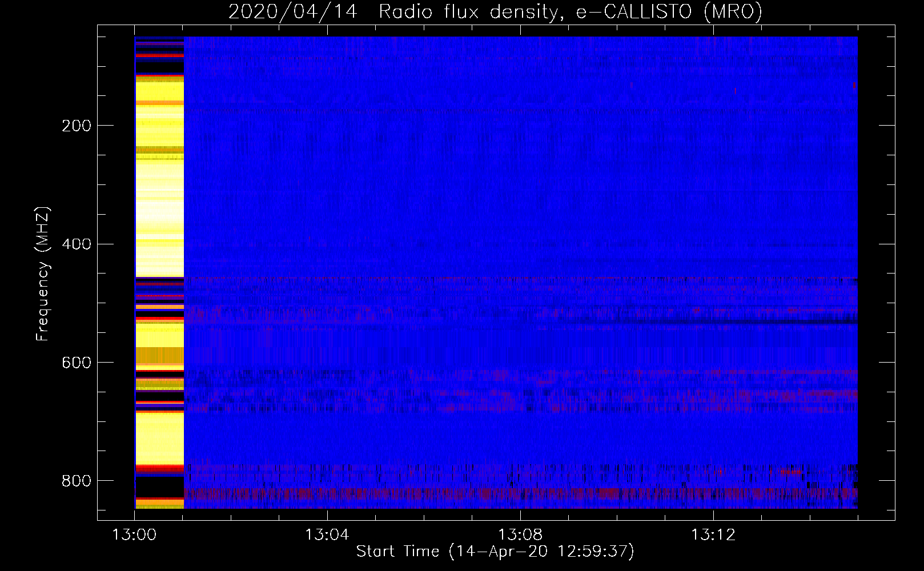Click the 'Start Time (14-Apr-20 12:59:37)' label
Viewport: 924px width, 571px height.
coord(495,552)
